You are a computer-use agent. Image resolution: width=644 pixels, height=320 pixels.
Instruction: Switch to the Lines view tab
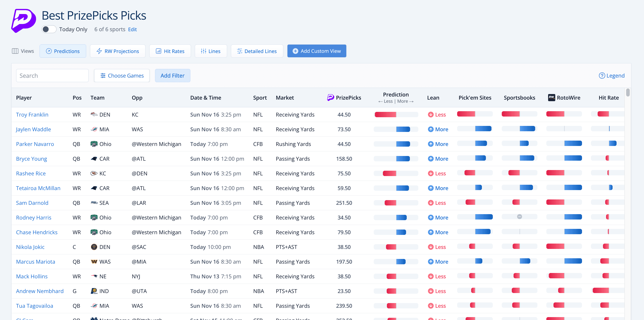tap(211, 51)
